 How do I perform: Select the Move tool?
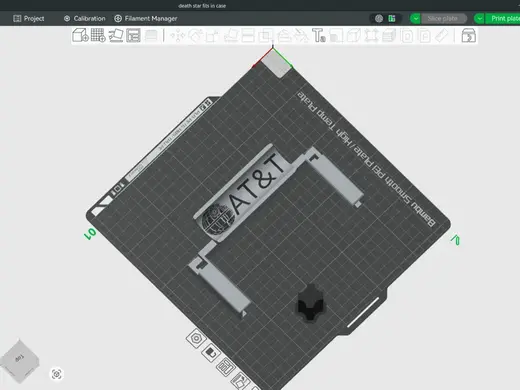pyautogui.click(x=177, y=35)
